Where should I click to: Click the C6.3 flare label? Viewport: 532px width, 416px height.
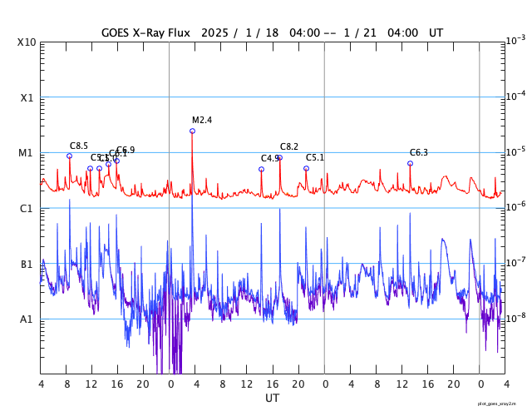(x=419, y=152)
